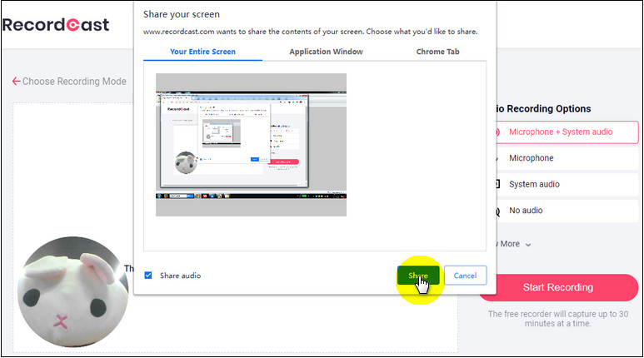644x358 pixels.
Task: Select Microphone + System audio option
Action: (561, 132)
